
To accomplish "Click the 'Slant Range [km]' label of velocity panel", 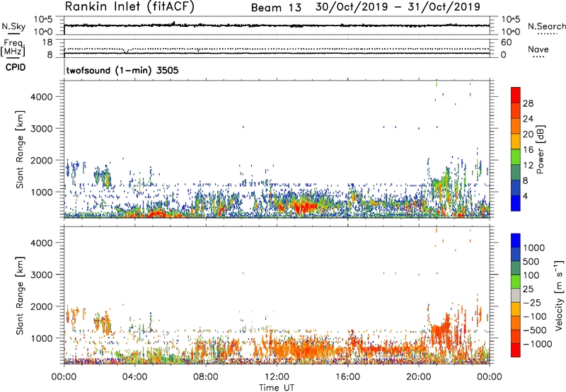I will (x=20, y=296).
